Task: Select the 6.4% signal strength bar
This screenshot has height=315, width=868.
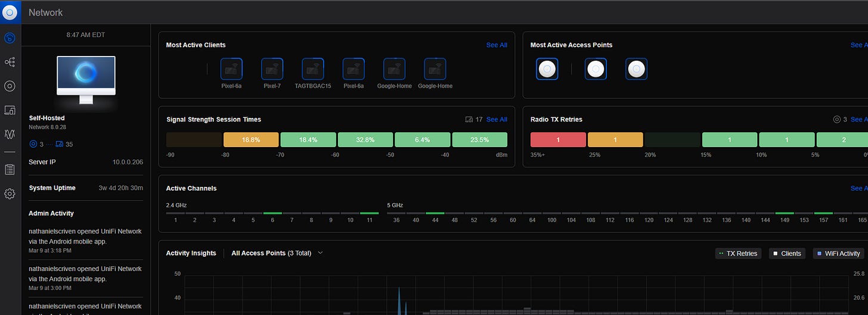Action: [423, 140]
